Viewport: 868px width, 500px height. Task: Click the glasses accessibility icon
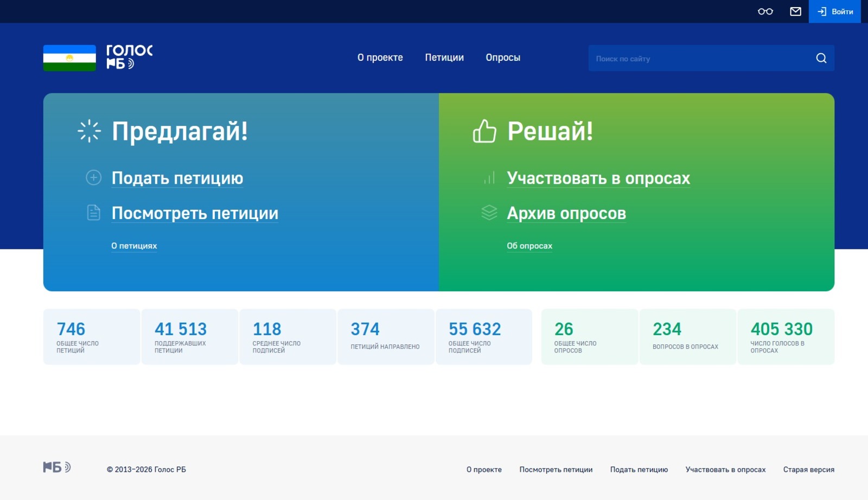tap(765, 11)
